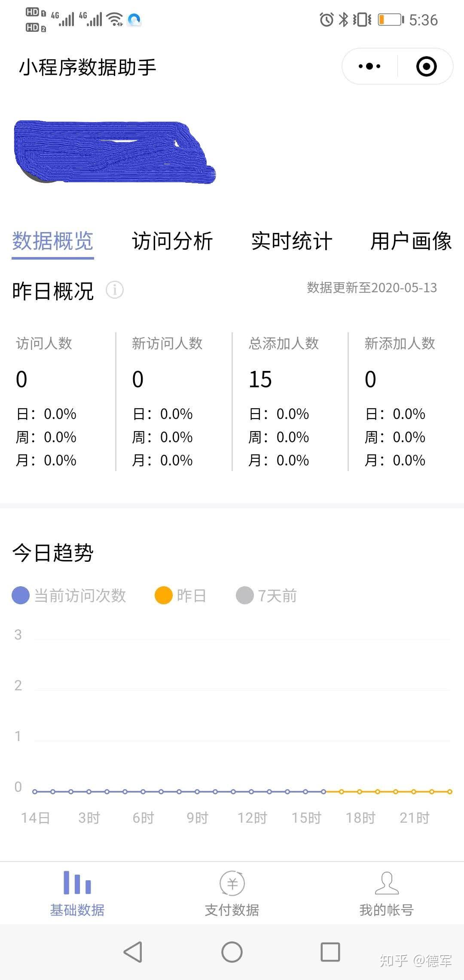
Task: Switch to the 实时统计 tab
Action: coord(292,241)
